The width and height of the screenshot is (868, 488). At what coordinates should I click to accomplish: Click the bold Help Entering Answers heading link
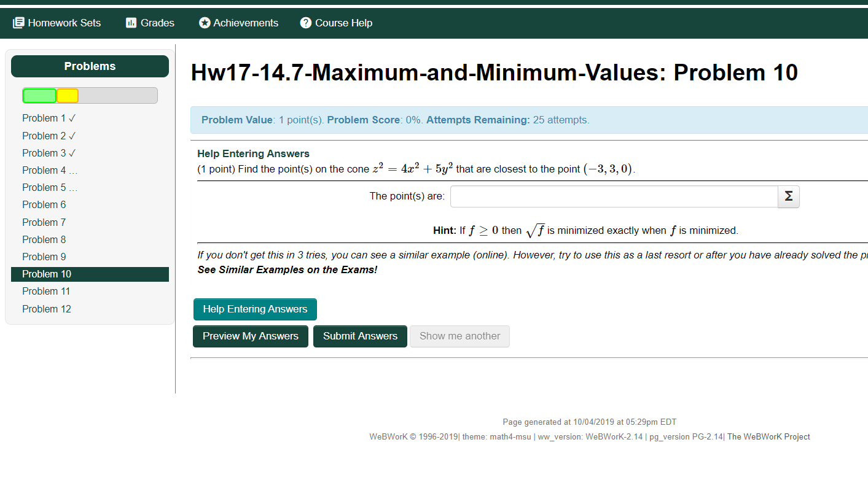click(x=253, y=153)
